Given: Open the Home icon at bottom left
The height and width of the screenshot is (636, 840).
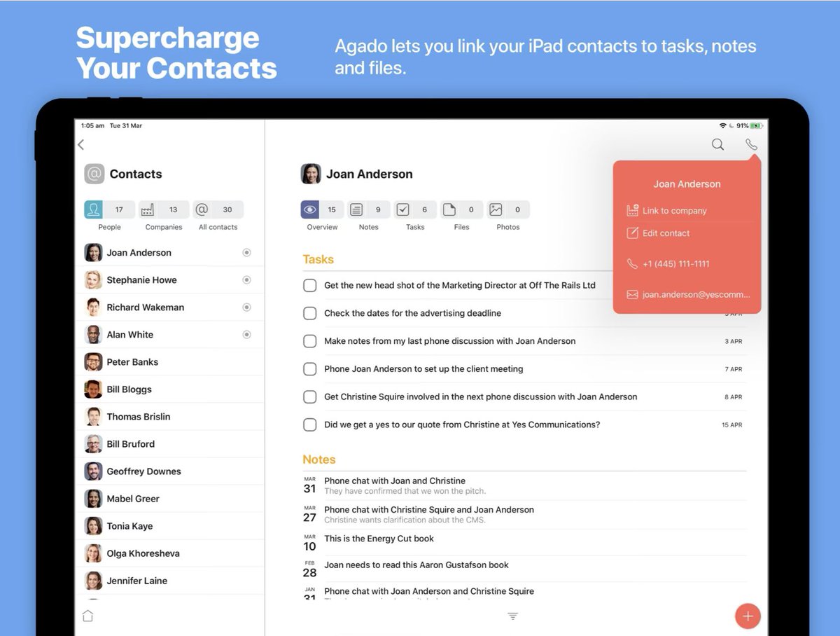Looking at the screenshot, I should coord(87,615).
